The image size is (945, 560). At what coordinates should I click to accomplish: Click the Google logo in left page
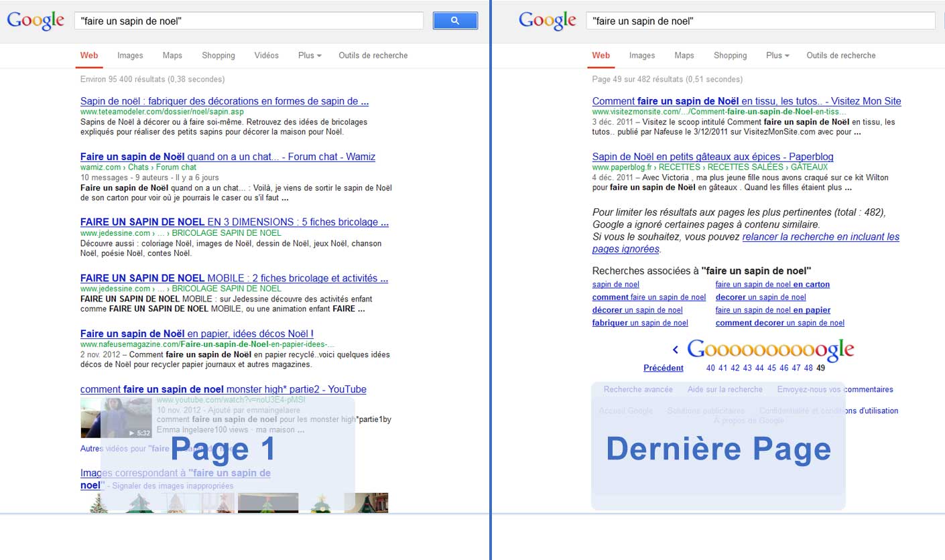click(36, 21)
